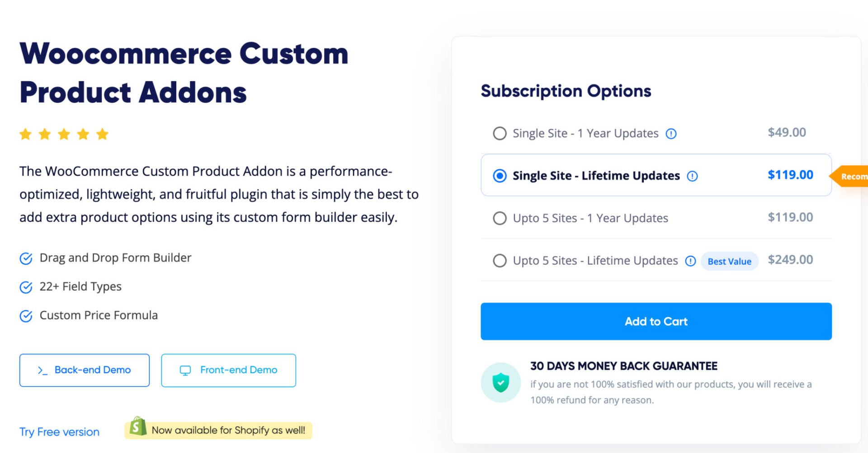Select the Upto 5 Sites - 1 Year Updates plan
Viewport: 868px width, 453px height.
[500, 218]
